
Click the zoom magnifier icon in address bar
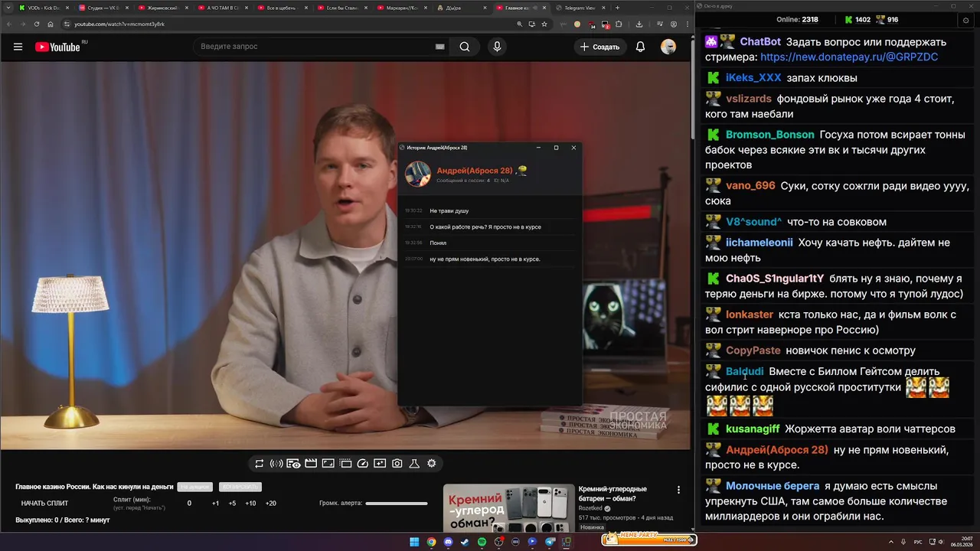[520, 24]
